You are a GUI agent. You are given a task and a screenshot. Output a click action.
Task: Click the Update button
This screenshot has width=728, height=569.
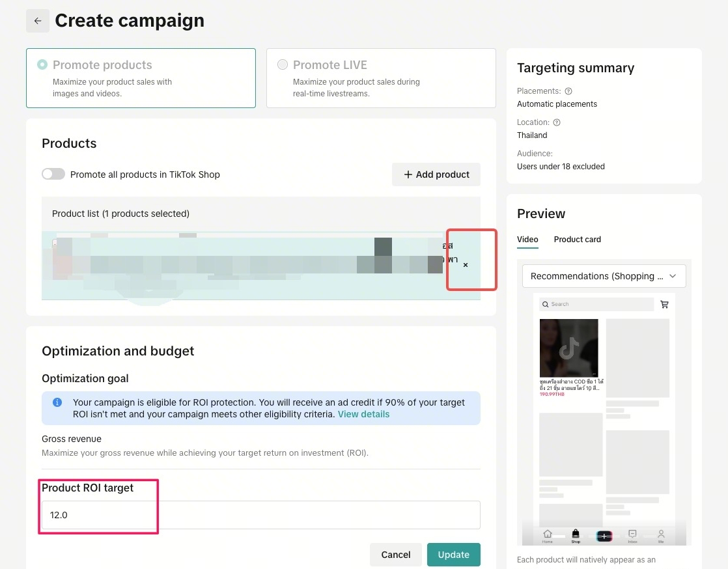click(x=453, y=555)
